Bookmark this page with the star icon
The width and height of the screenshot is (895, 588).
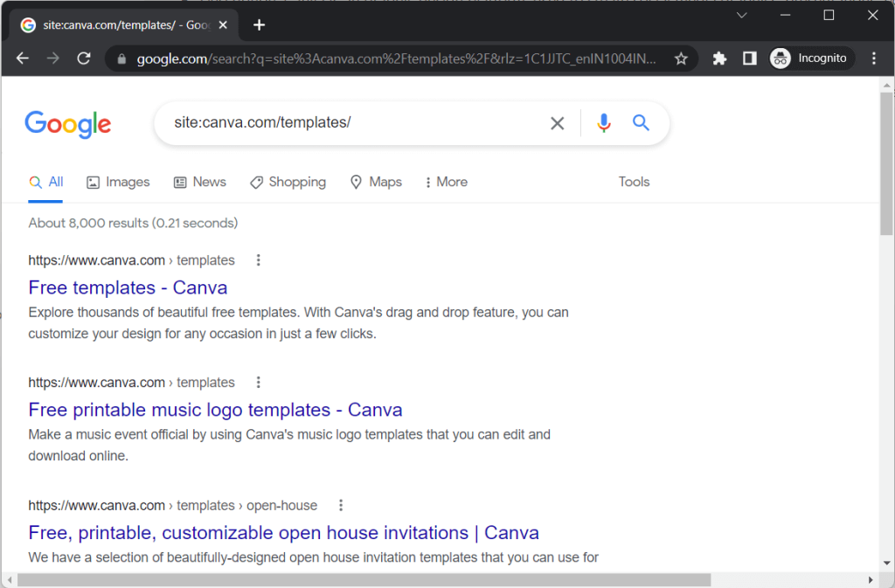pyautogui.click(x=681, y=59)
